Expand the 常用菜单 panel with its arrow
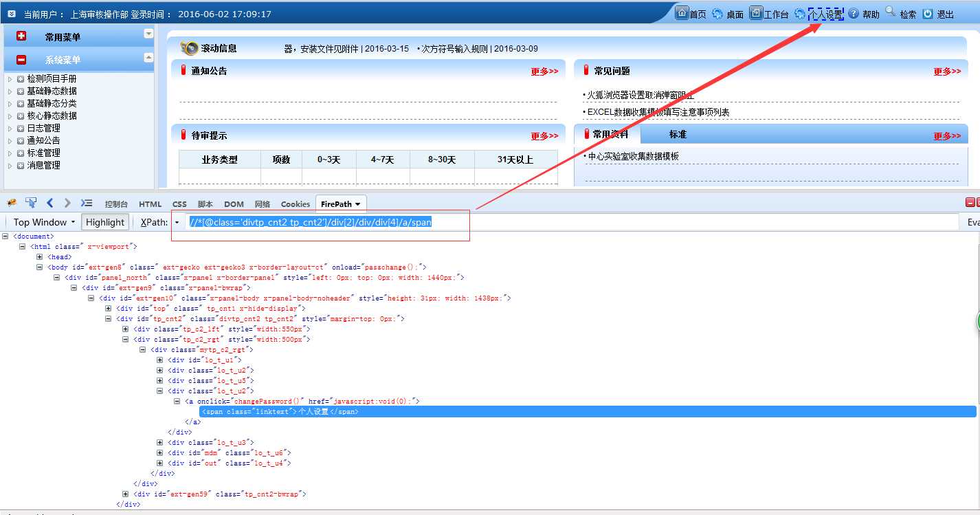This screenshot has width=980, height=515. pos(148,34)
